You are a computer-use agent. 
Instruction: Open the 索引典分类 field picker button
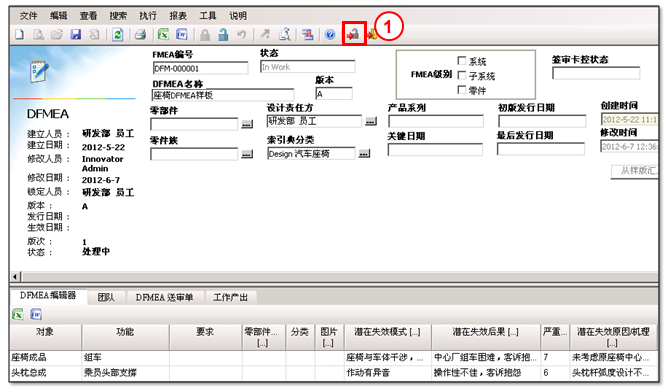pyautogui.click(x=364, y=154)
